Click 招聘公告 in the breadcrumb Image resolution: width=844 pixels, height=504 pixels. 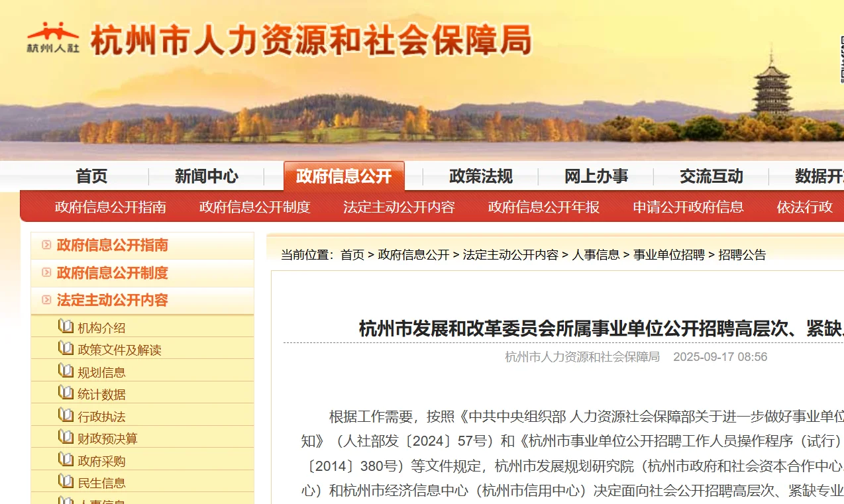pyautogui.click(x=742, y=255)
